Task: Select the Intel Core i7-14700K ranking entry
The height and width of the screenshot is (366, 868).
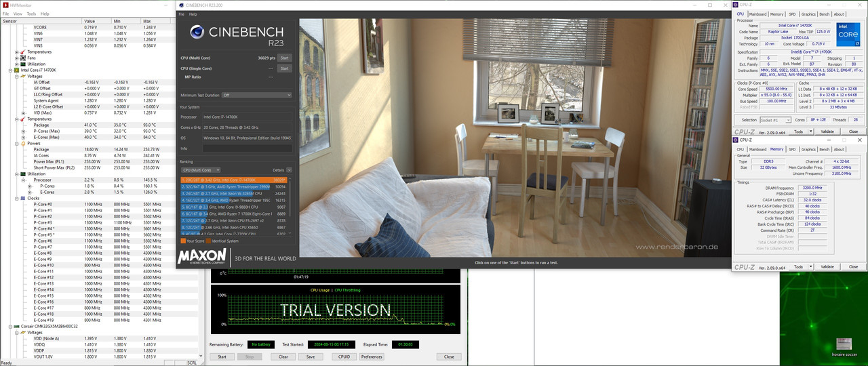Action: coord(233,180)
